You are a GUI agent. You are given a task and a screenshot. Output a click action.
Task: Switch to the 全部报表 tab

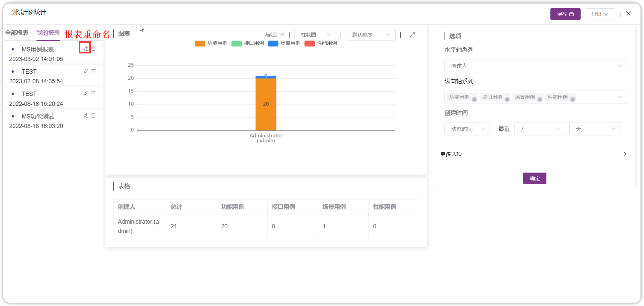17,33
